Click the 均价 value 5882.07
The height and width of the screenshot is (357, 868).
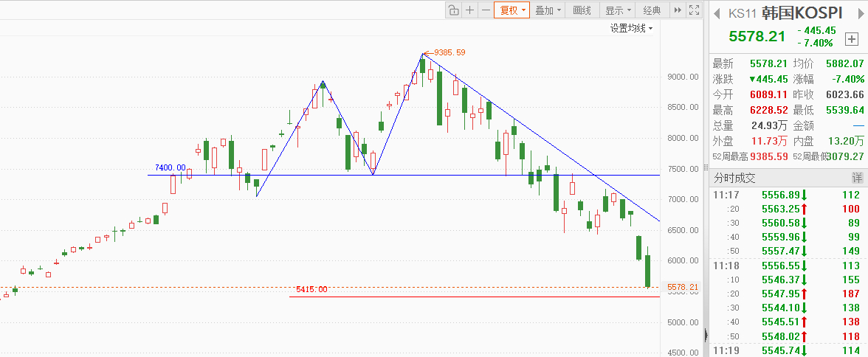pyautogui.click(x=844, y=63)
